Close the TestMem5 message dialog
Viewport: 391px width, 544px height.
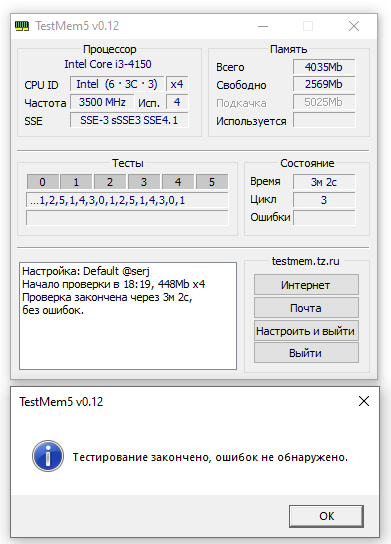pos(364,401)
